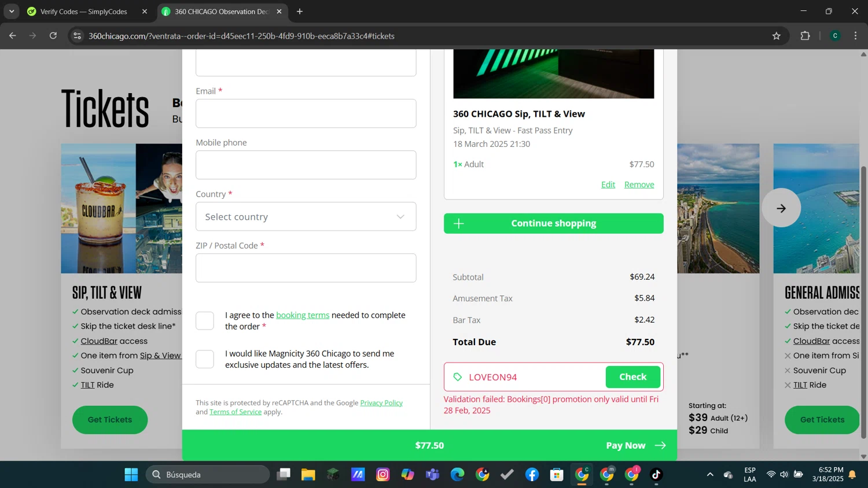Open the site information icon in address bar
This screenshot has height=488, width=868.
point(77,36)
